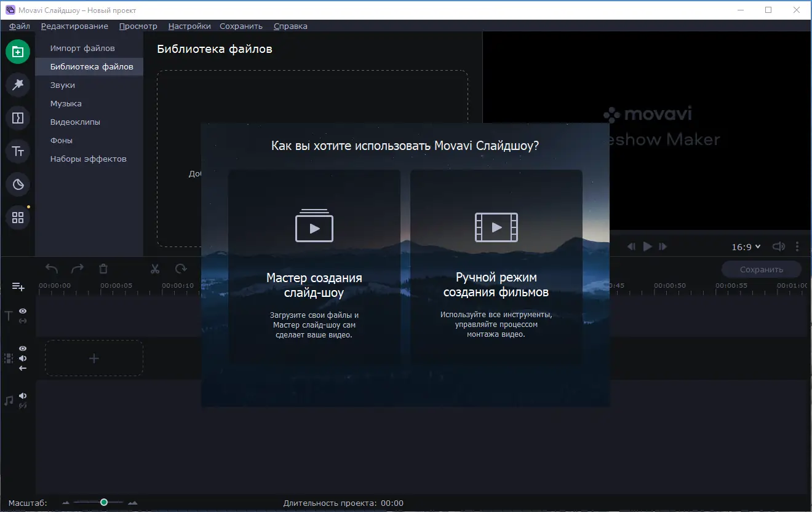Adjust the Масштаб zoom slider
The image size is (812, 512).
(x=104, y=502)
